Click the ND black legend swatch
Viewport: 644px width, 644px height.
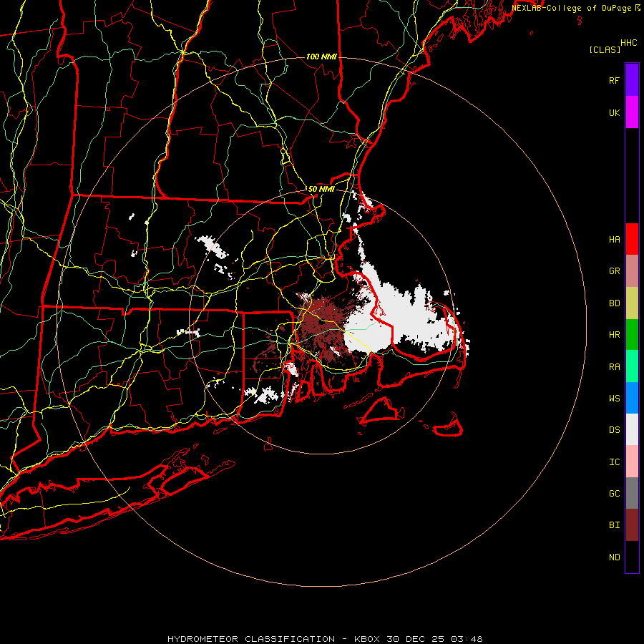(632, 557)
